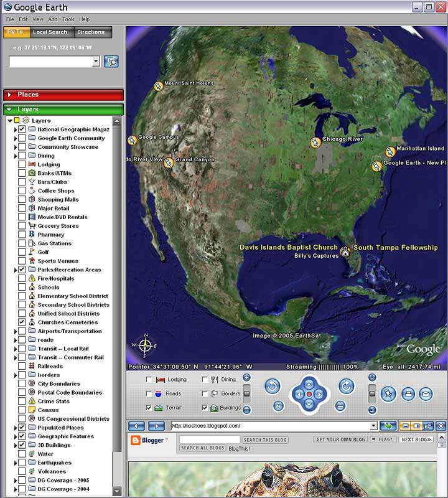The width and height of the screenshot is (448, 498).
Task: Check the Borders checkbox in bottom panel
Action: pyautogui.click(x=205, y=393)
